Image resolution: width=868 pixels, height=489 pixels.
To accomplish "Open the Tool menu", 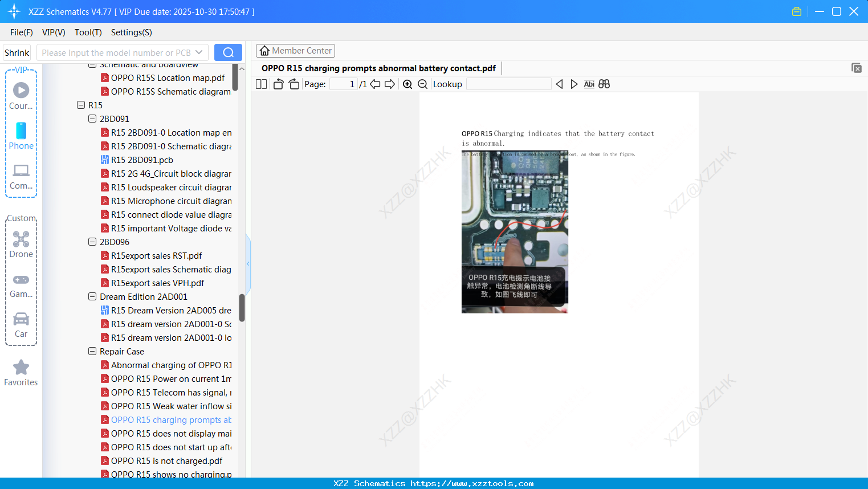I will [x=88, y=32].
